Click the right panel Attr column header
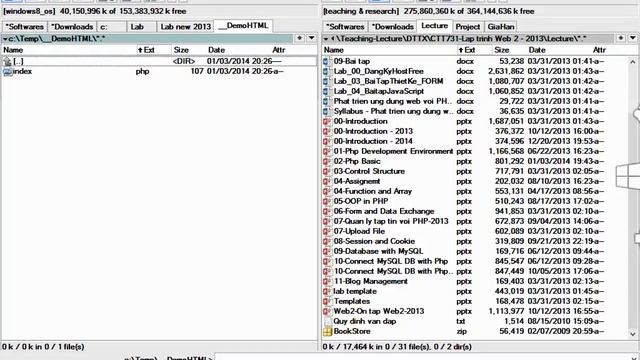 coord(599,50)
